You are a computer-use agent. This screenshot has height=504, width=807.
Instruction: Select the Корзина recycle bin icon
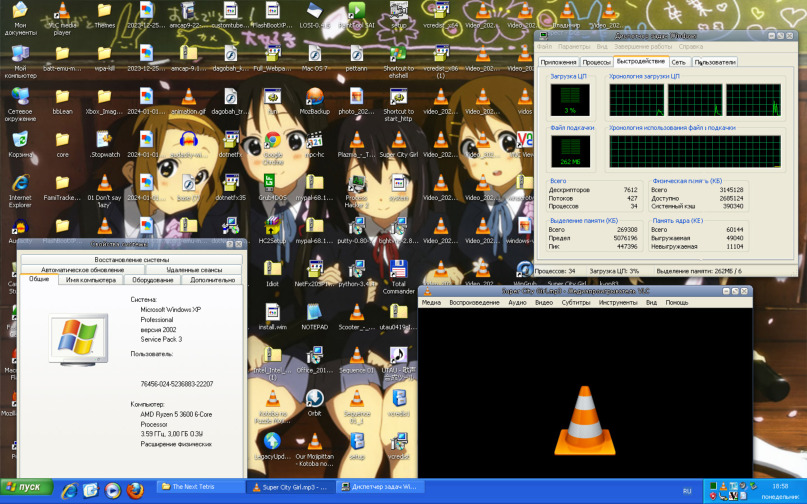[x=19, y=141]
